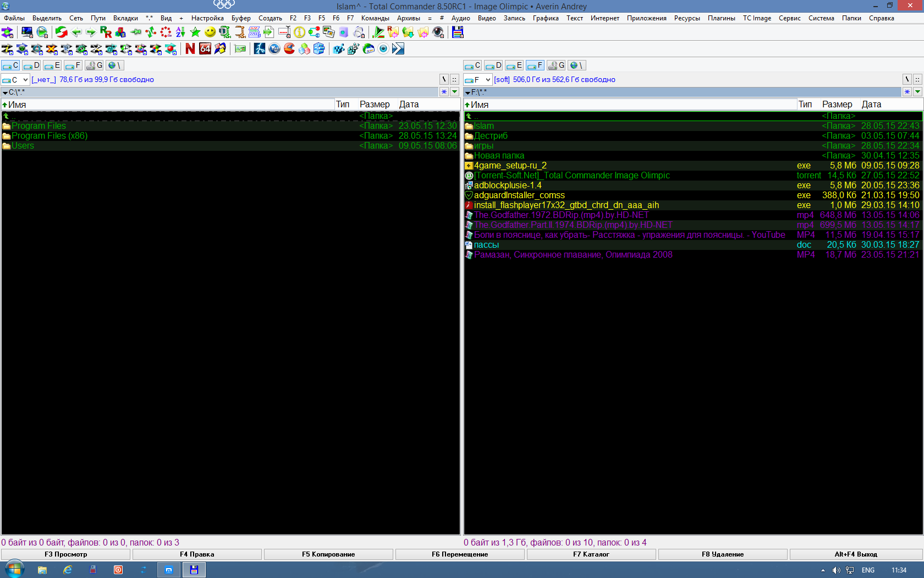Click the taskbar volume speaker icon
The height and width of the screenshot is (578, 924).
[x=836, y=570]
